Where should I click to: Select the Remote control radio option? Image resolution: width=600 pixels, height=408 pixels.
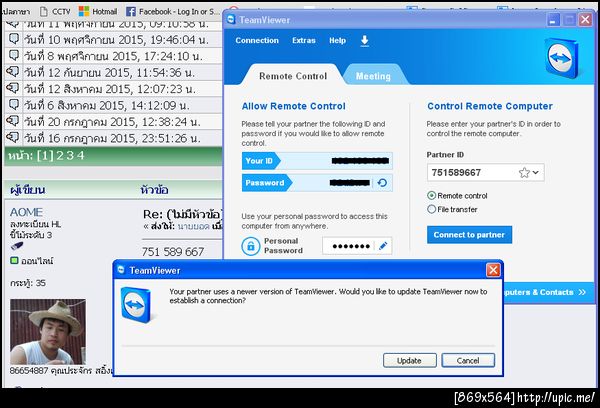coord(431,196)
